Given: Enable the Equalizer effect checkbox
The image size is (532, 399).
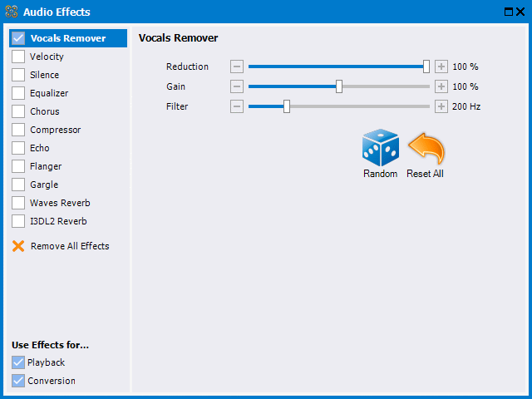Looking at the screenshot, I should click(x=18, y=93).
